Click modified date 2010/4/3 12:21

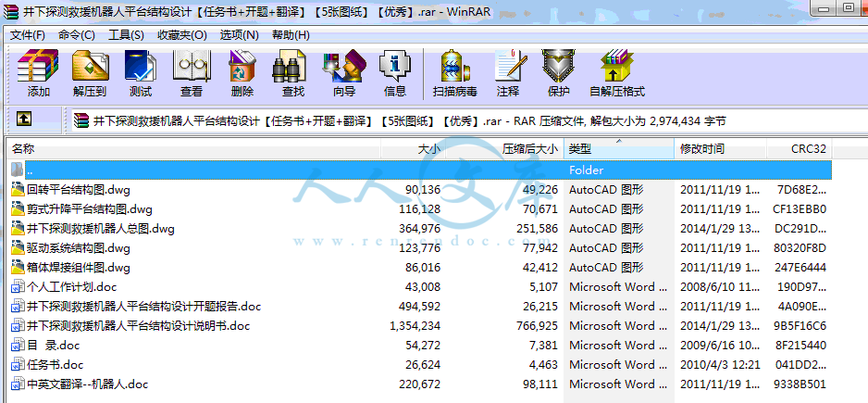click(720, 365)
